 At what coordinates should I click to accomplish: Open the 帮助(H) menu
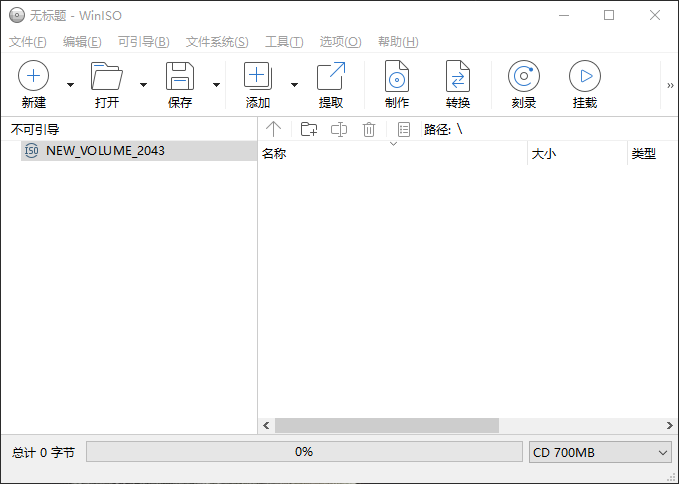398,42
